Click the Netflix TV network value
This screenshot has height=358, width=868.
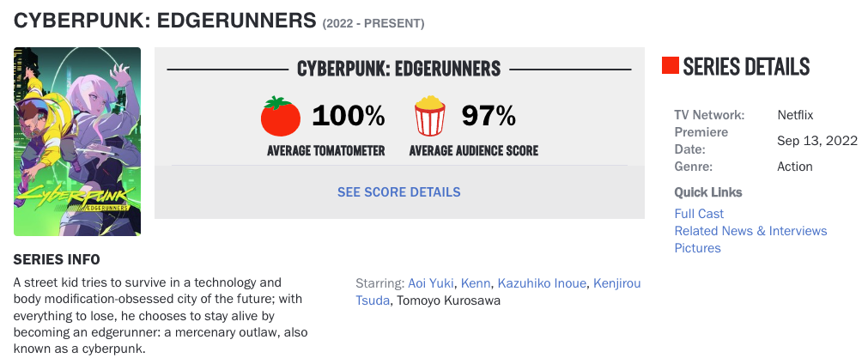pyautogui.click(x=796, y=116)
